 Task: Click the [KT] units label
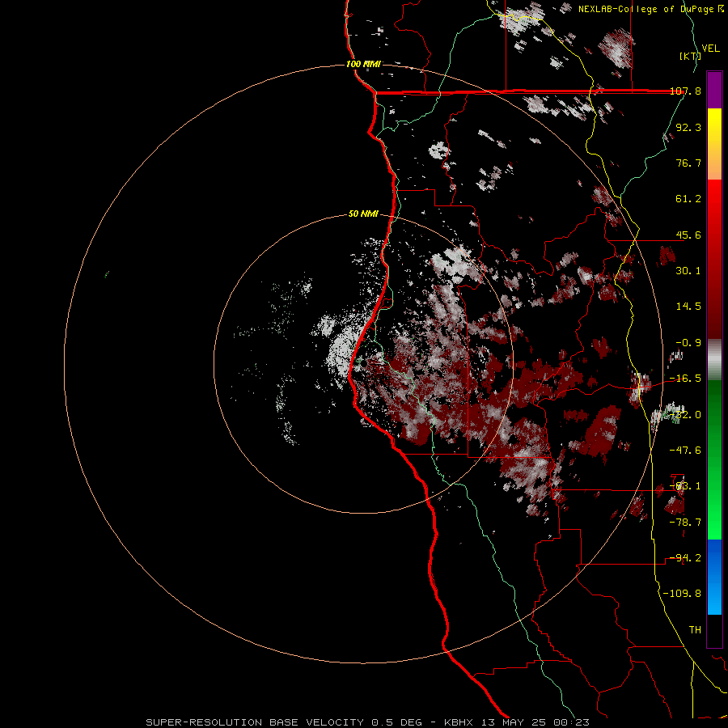click(690, 56)
